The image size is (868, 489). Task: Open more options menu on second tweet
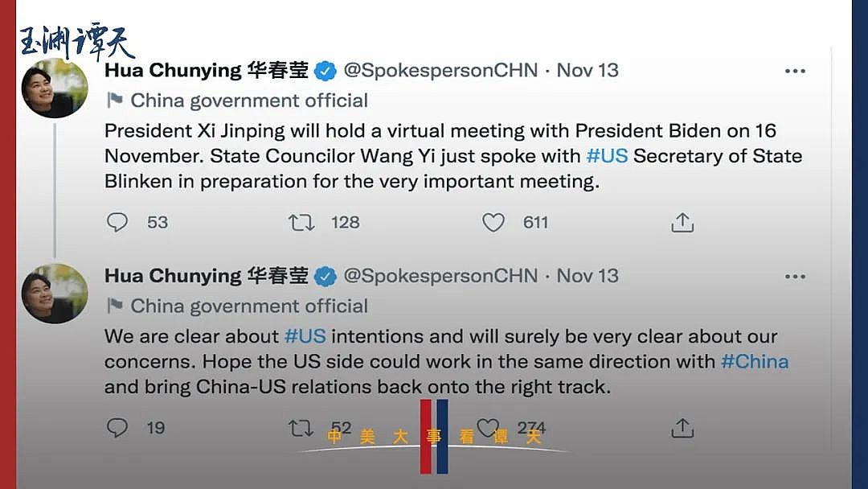click(795, 277)
